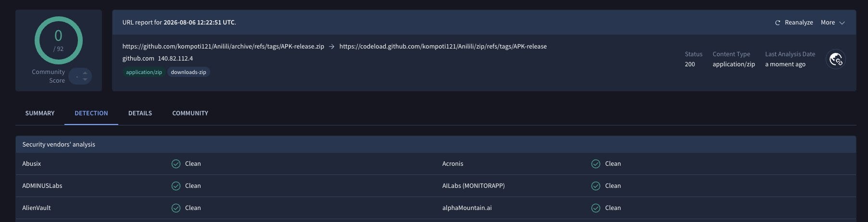Click the 'a moment ago' analysis date

click(785, 64)
